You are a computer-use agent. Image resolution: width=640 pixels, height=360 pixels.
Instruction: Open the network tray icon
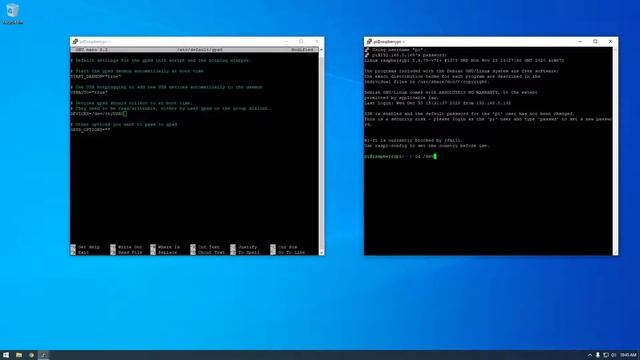tap(606, 355)
